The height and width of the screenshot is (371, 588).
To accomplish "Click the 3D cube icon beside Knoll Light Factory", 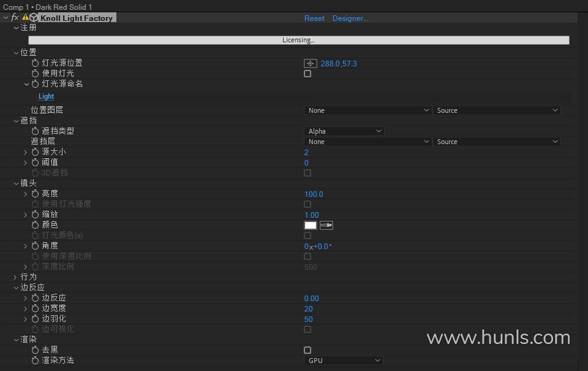I will tap(33, 17).
